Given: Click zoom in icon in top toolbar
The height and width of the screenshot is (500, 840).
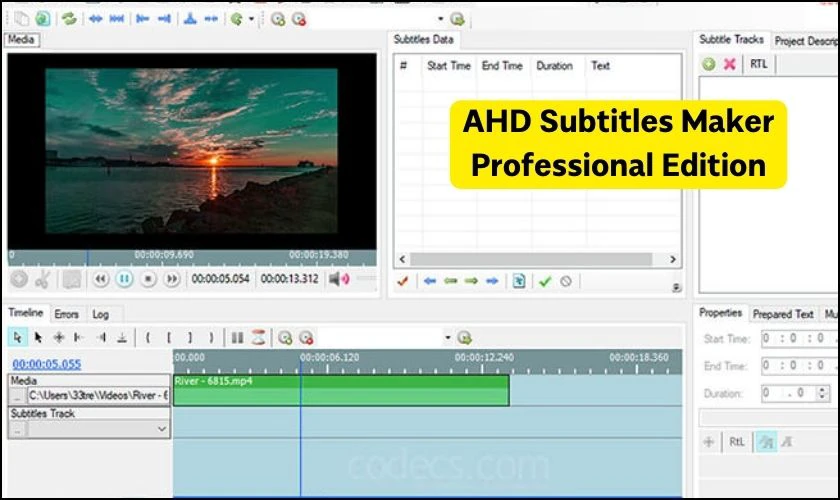Looking at the screenshot, I should [278, 19].
